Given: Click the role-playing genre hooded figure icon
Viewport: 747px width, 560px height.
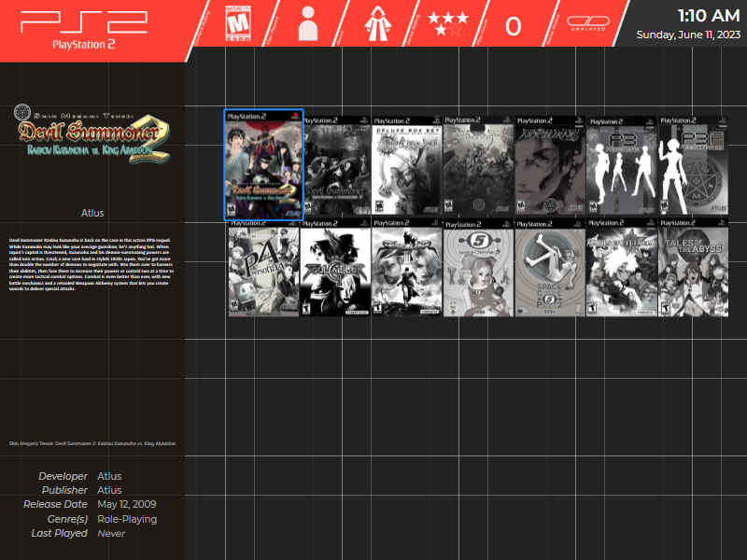Looking at the screenshot, I should 378,23.
